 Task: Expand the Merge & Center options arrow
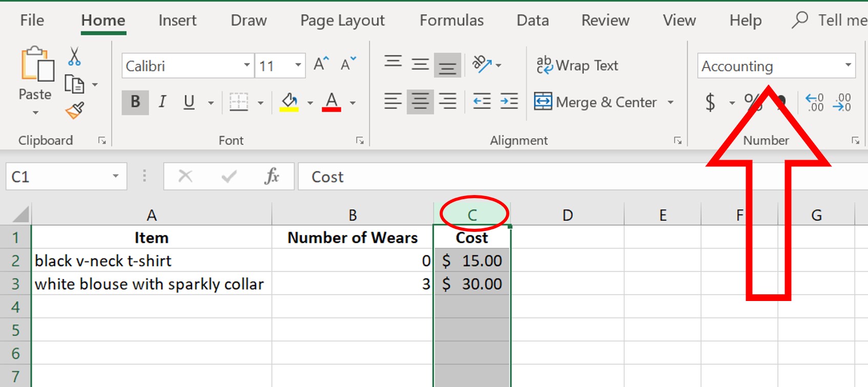coord(670,102)
